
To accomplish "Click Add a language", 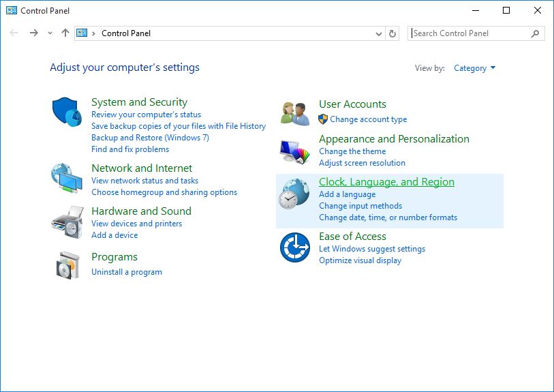I will click(348, 194).
